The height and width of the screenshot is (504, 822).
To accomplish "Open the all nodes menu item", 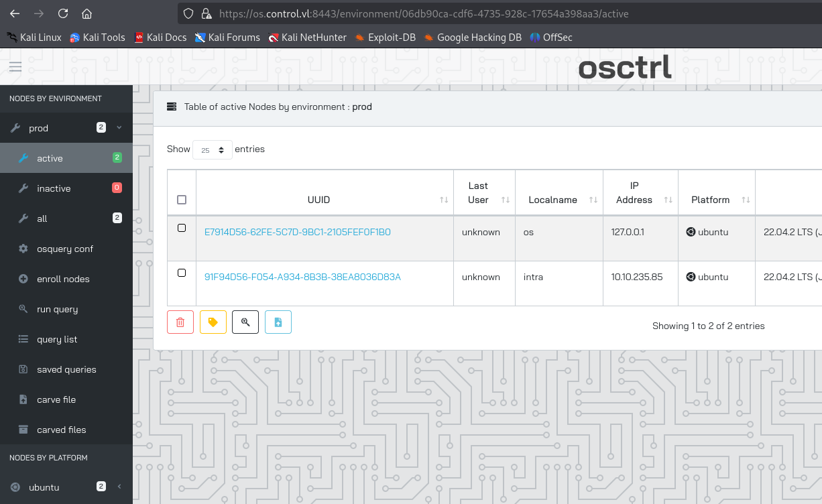I will [66, 218].
